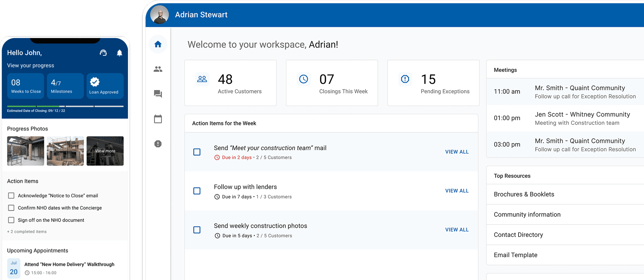Open the 03:00 pm Mr. Smith meeting
644x280 pixels.
(x=565, y=145)
